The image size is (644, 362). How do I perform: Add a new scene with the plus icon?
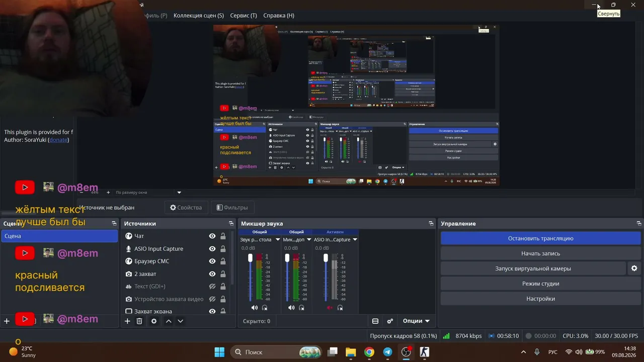(x=7, y=321)
